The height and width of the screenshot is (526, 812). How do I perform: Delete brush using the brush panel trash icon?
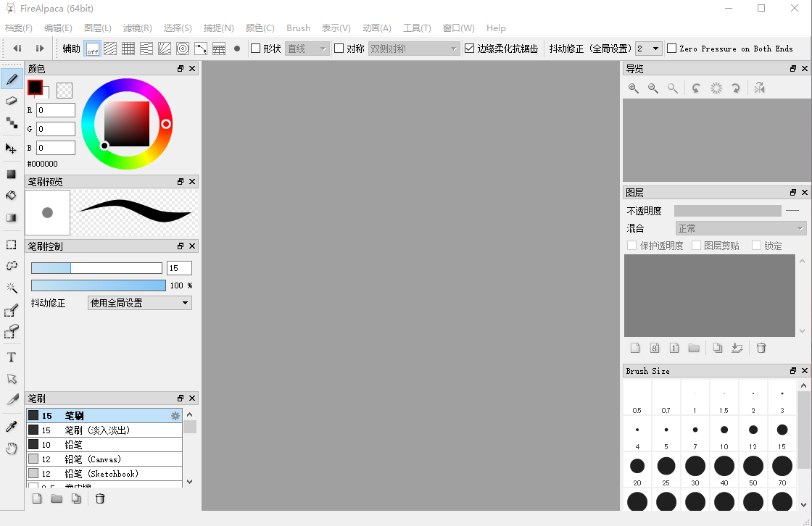[x=100, y=498]
